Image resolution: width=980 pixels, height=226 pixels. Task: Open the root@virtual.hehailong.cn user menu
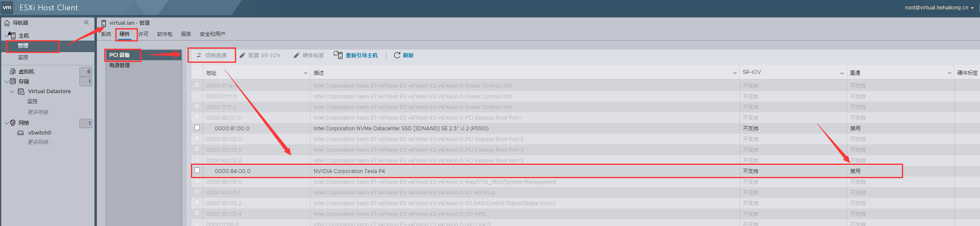coord(939,8)
